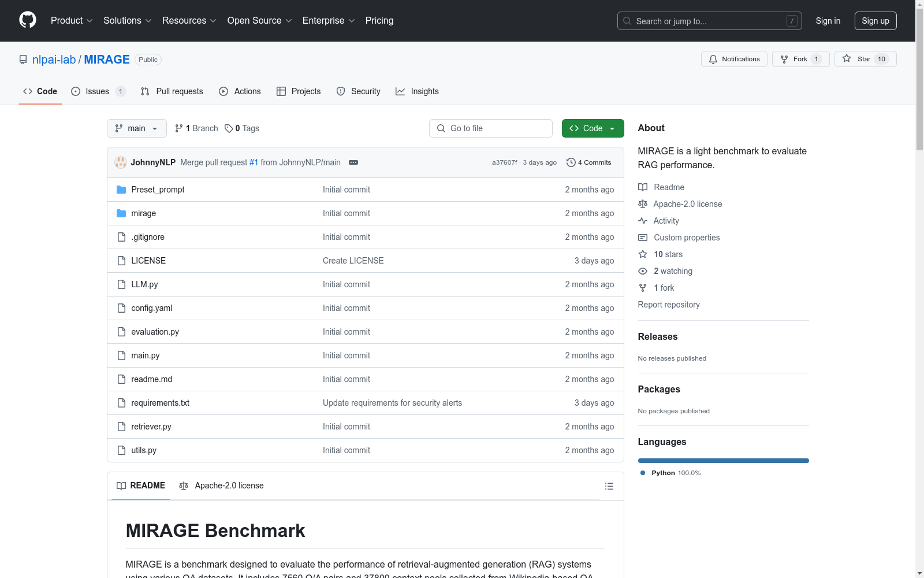Expand the Resources menu
Image resolution: width=924 pixels, height=578 pixels.
click(x=189, y=21)
